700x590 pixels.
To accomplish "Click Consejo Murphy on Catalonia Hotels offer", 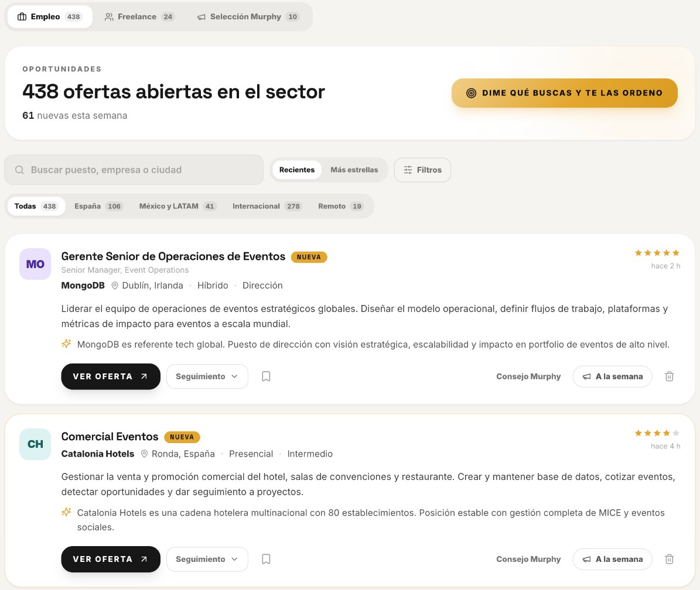I will coord(528,559).
